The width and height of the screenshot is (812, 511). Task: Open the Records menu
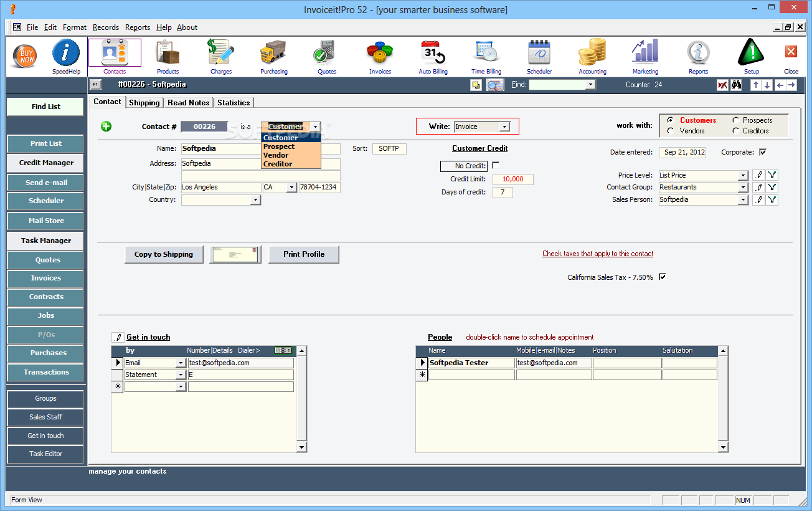[106, 27]
